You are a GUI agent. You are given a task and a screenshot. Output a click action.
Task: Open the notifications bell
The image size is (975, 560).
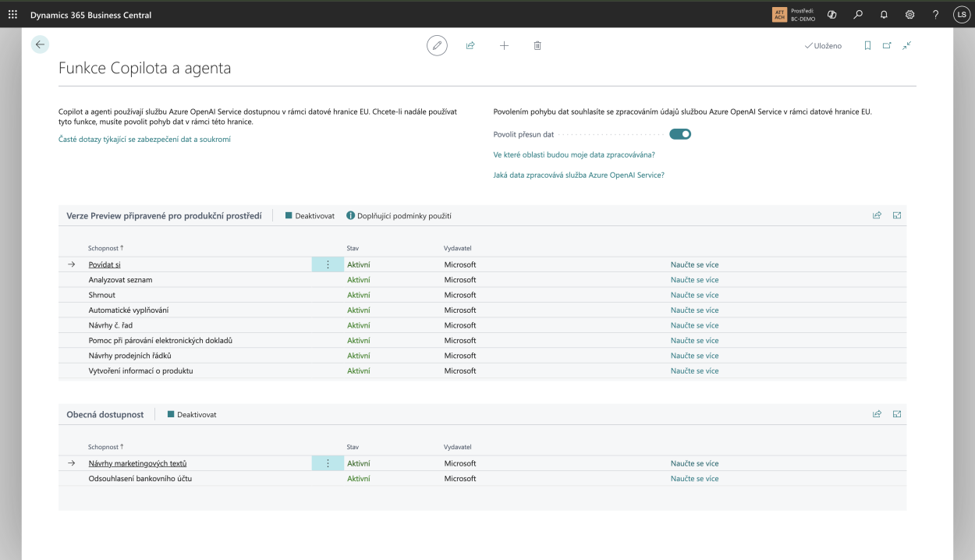click(884, 15)
